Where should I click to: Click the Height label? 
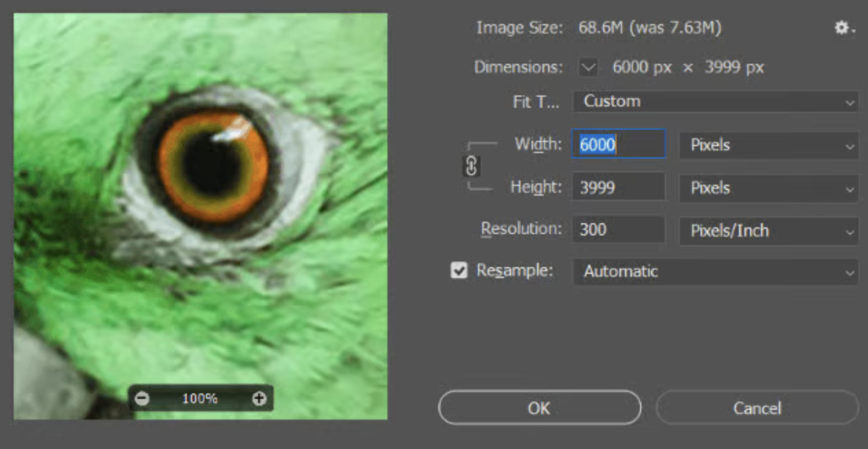[536, 187]
